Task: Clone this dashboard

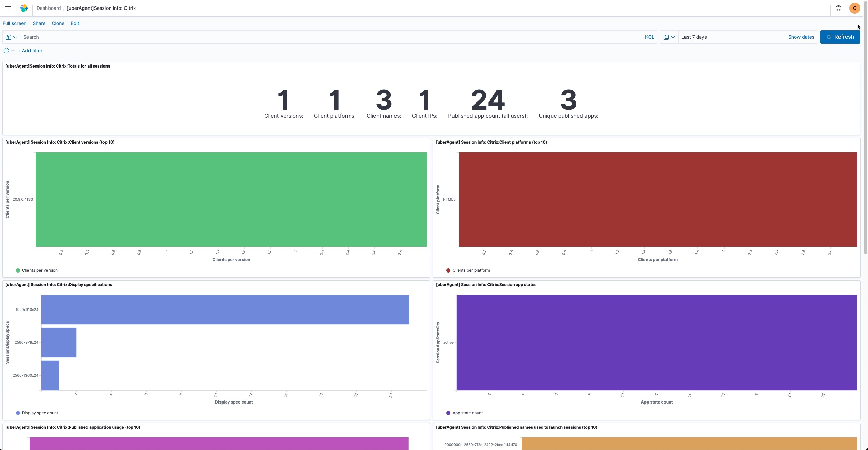Action: coord(58,23)
